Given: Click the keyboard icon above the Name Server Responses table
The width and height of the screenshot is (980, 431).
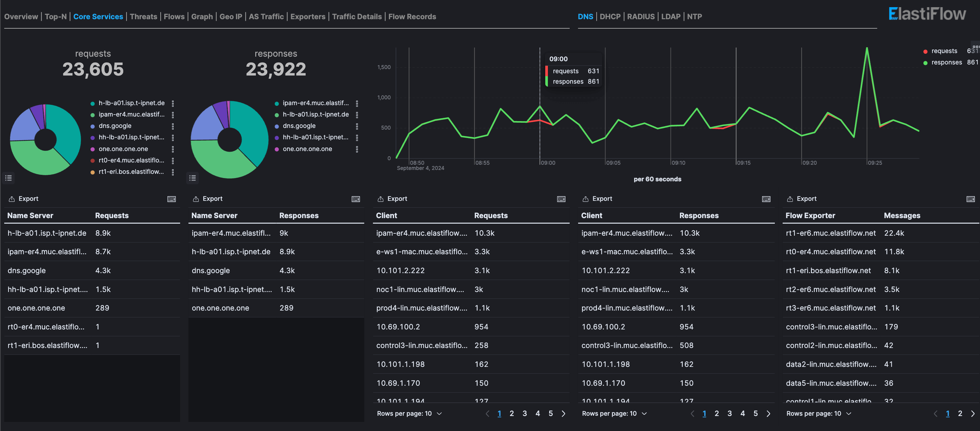Looking at the screenshot, I should (x=355, y=199).
